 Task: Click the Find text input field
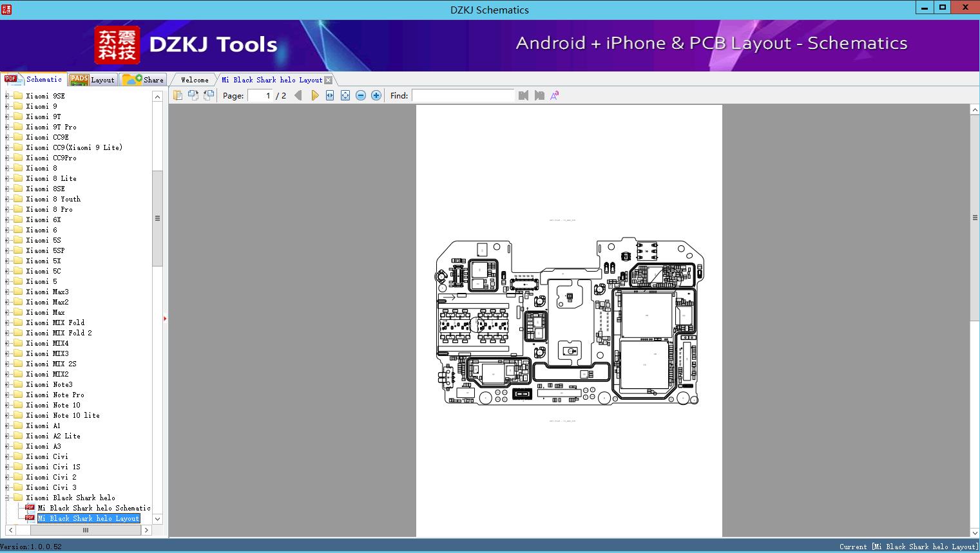pos(463,95)
